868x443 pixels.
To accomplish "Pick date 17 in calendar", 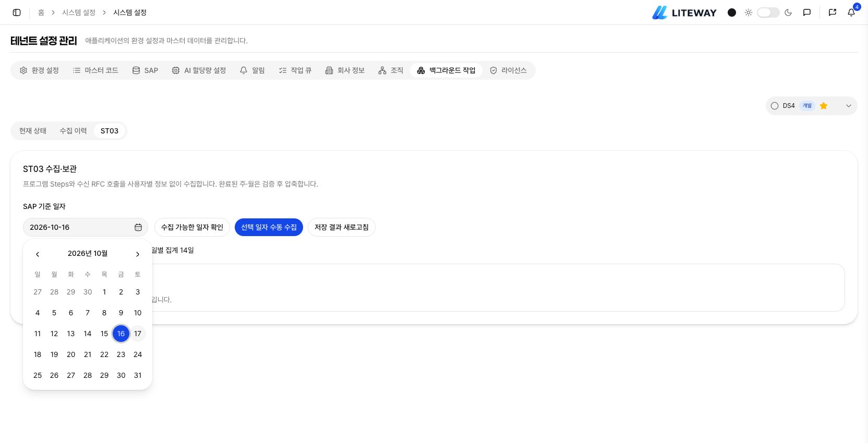I will pos(138,334).
